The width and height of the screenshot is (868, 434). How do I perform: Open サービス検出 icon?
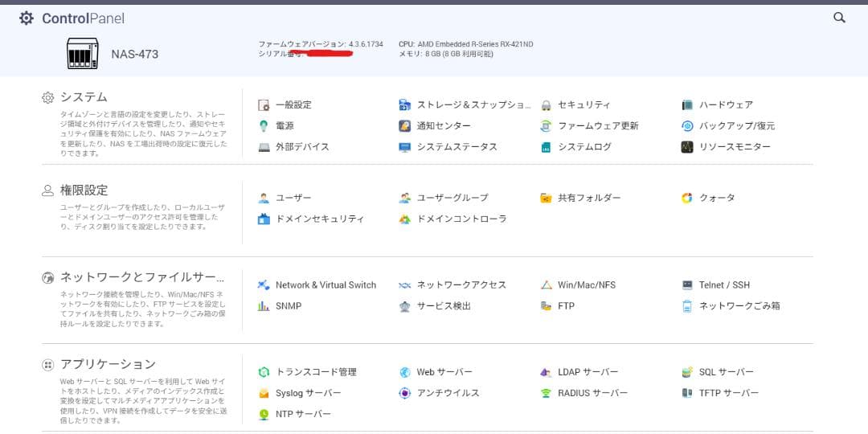click(404, 306)
